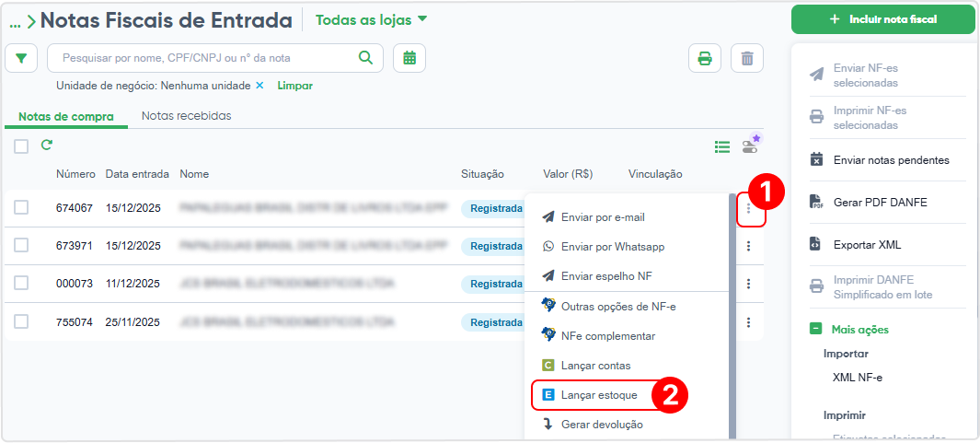Click the Valor (R$) column header
The image size is (980, 443).
point(568,174)
